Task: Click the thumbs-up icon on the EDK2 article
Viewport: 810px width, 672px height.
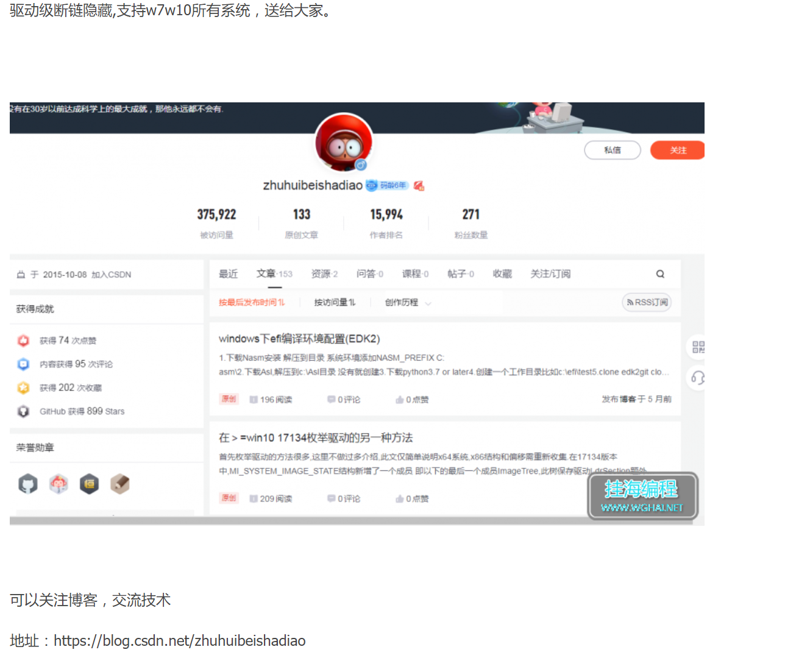Action: click(x=399, y=400)
